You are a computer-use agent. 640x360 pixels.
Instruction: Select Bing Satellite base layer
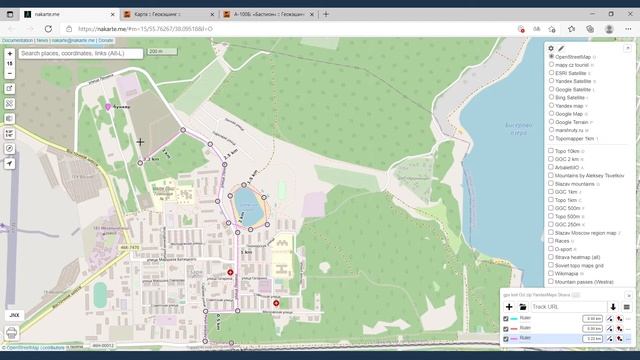(569, 98)
